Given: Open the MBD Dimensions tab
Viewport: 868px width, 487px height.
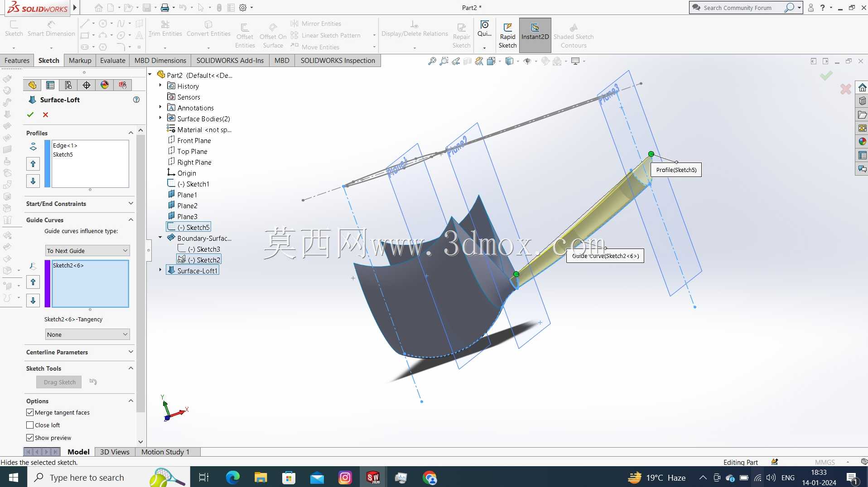Looking at the screenshot, I should pos(160,61).
